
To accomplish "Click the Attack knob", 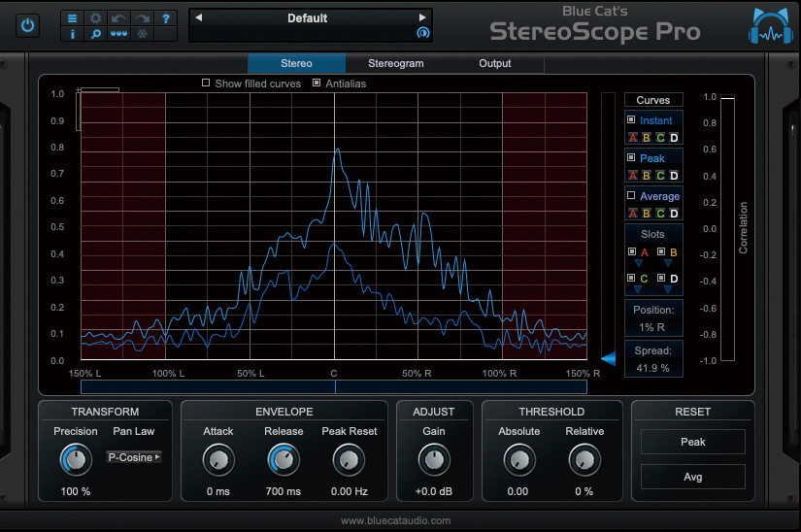I will click(218, 459).
